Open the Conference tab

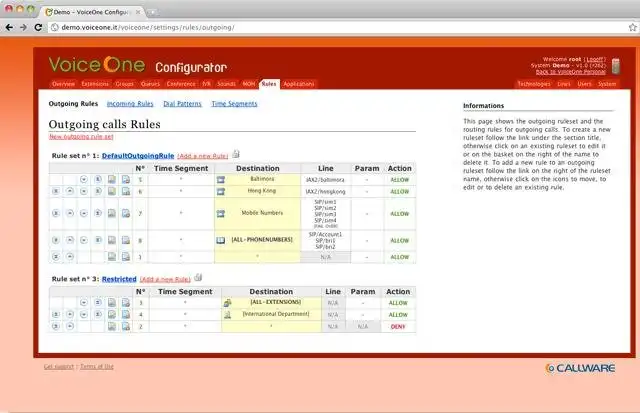pyautogui.click(x=181, y=84)
